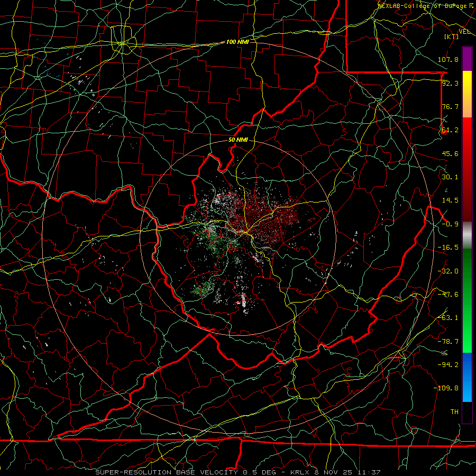Screen dimensions: 476x476
Task: Pick the red segment of the velocity color bar
Action: coord(467,169)
